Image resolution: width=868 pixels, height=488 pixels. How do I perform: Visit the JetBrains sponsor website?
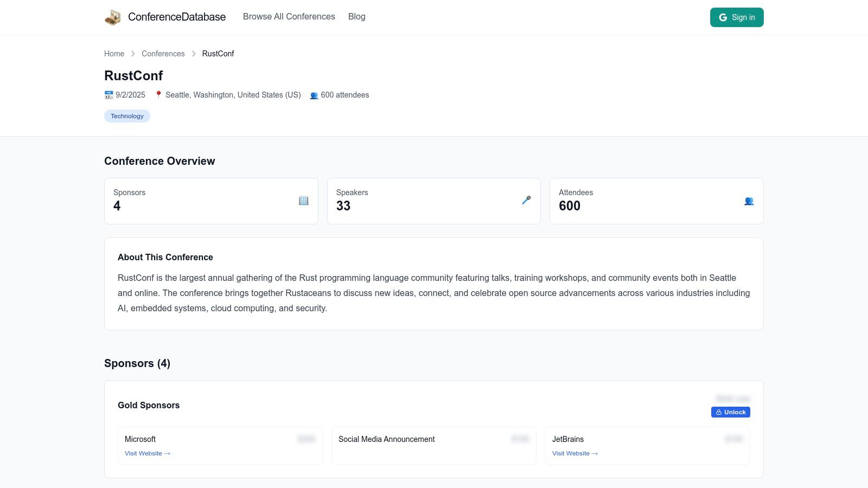pyautogui.click(x=575, y=453)
